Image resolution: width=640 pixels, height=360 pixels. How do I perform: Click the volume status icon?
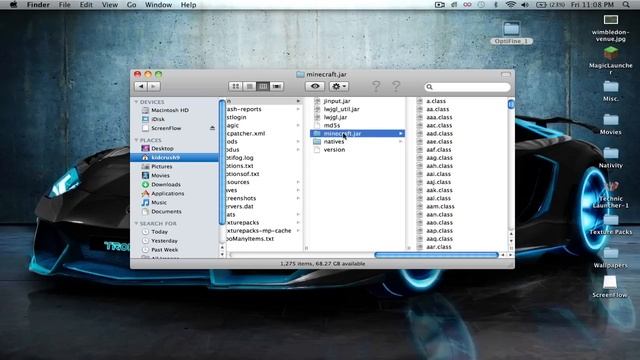coord(525,4)
